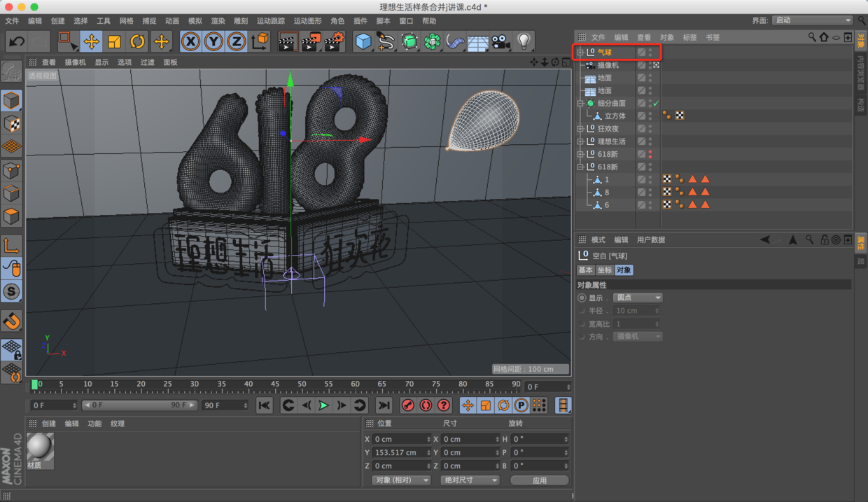Enable edges mode in left toolbar
The height and width of the screenshot is (502, 868).
click(x=11, y=193)
